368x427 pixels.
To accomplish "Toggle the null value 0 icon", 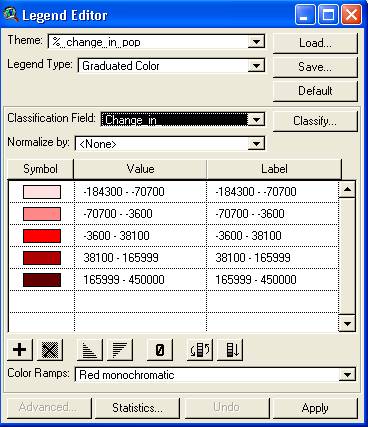I will click(x=160, y=350).
